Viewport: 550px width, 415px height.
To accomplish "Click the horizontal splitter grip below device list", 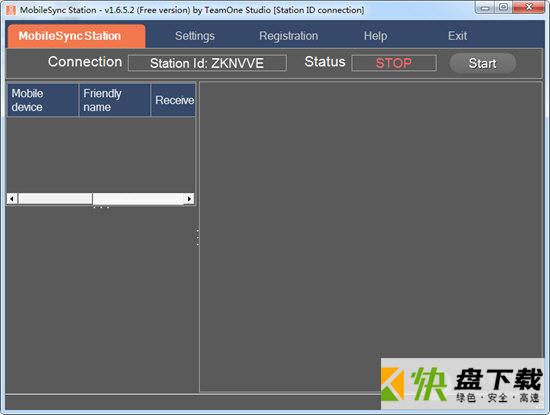I will click(101, 207).
